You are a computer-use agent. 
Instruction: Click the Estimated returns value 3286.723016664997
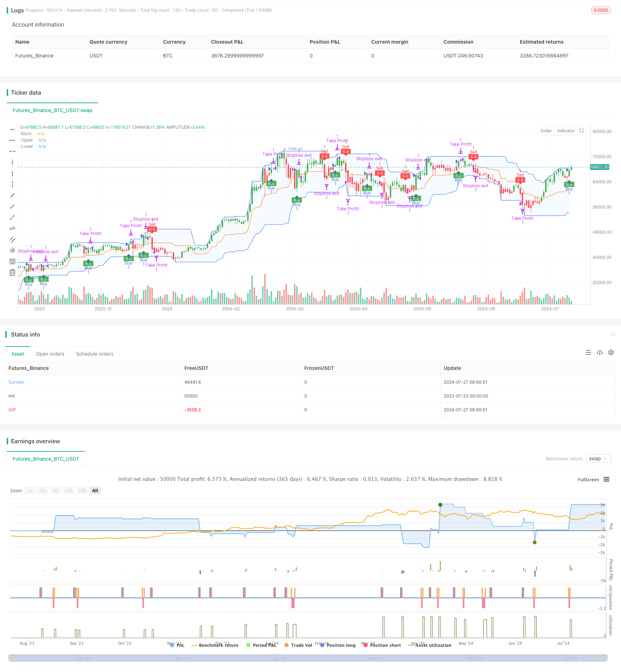544,56
